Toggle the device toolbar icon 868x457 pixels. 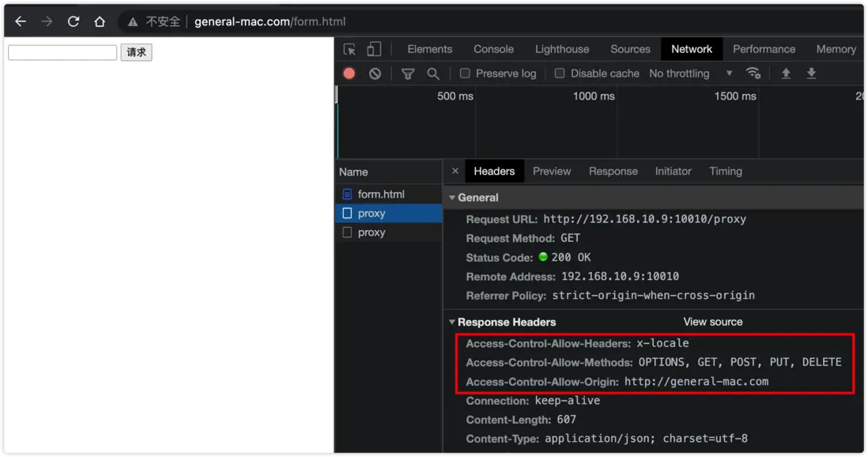point(374,49)
